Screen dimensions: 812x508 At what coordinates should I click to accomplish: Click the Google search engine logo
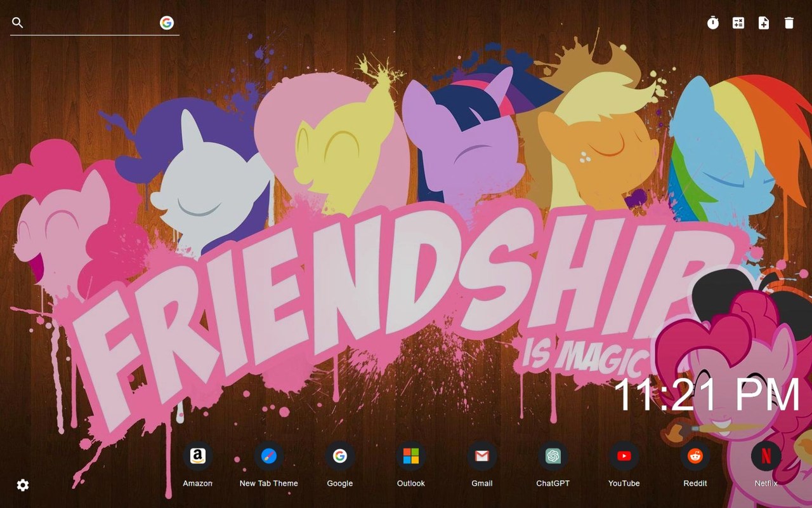(x=167, y=23)
